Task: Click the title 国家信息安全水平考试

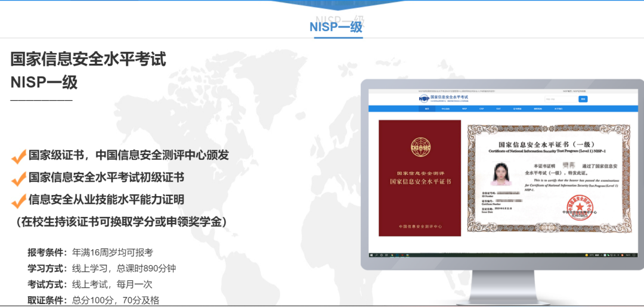Action: point(88,60)
